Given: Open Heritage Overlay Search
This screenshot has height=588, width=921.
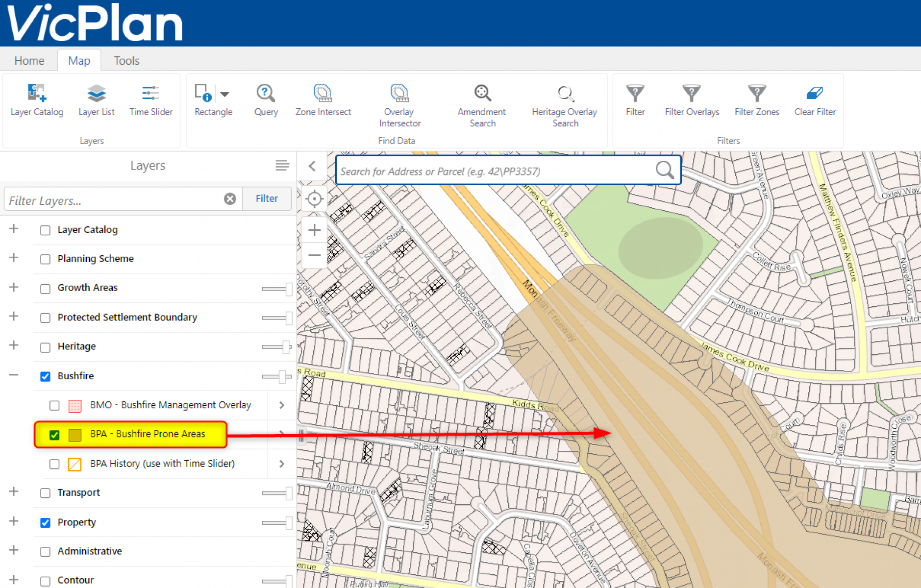Looking at the screenshot, I should [x=565, y=106].
